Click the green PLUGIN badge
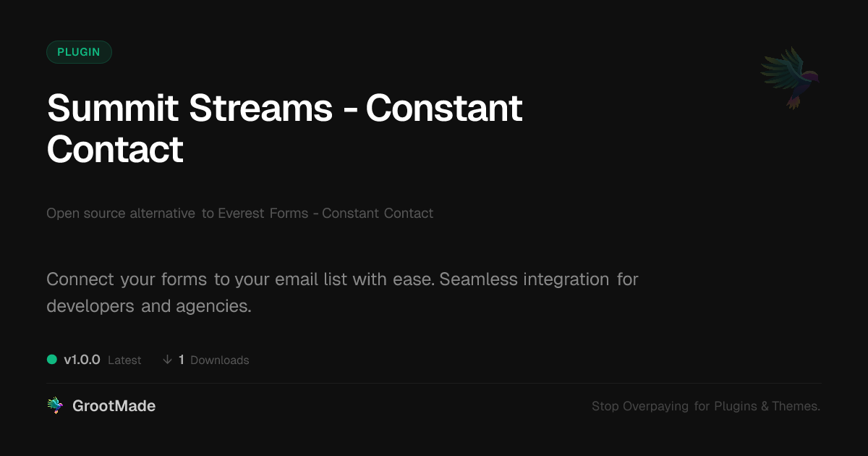The height and width of the screenshot is (456, 868). (79, 52)
